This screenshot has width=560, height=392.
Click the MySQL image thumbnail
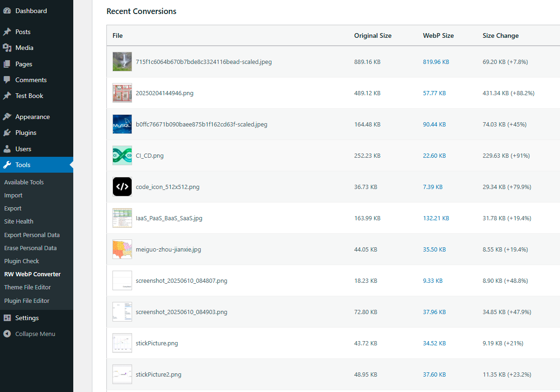click(x=122, y=124)
